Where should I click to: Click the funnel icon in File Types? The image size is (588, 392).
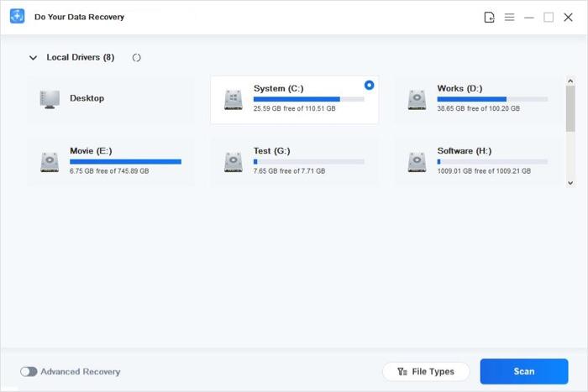click(x=402, y=372)
